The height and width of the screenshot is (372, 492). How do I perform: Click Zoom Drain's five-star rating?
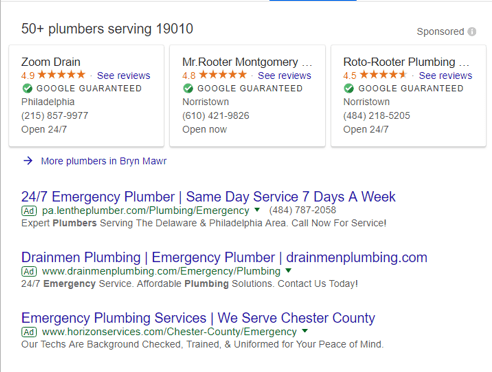pyautogui.click(x=61, y=75)
